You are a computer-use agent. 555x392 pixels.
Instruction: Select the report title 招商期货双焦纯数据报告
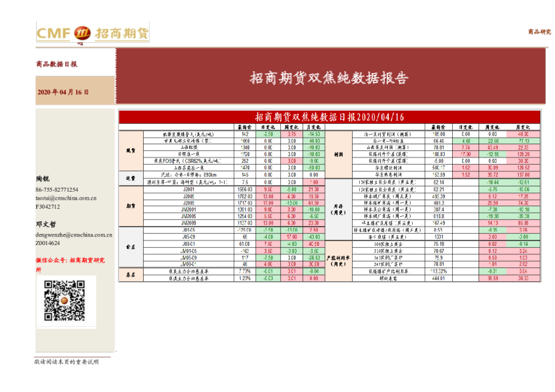tap(329, 78)
